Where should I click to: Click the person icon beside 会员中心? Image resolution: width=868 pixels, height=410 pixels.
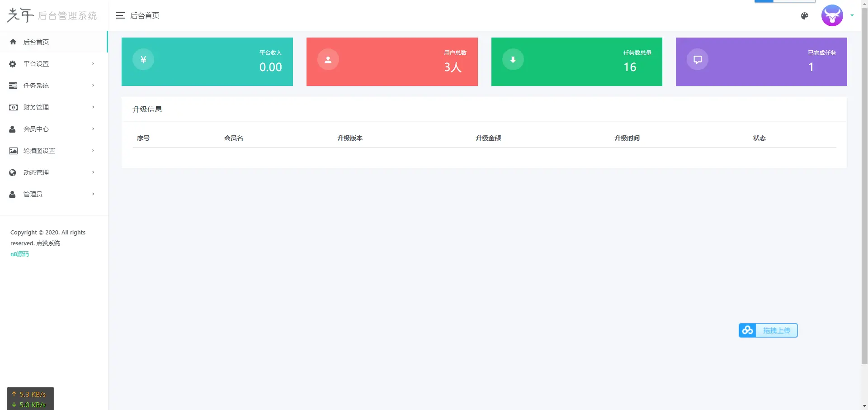tap(13, 129)
